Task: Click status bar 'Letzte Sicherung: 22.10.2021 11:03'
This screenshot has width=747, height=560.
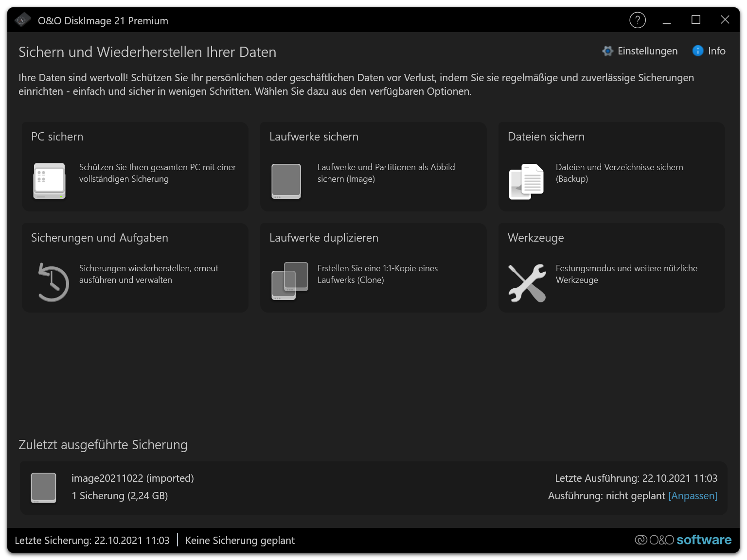Action: click(x=92, y=541)
